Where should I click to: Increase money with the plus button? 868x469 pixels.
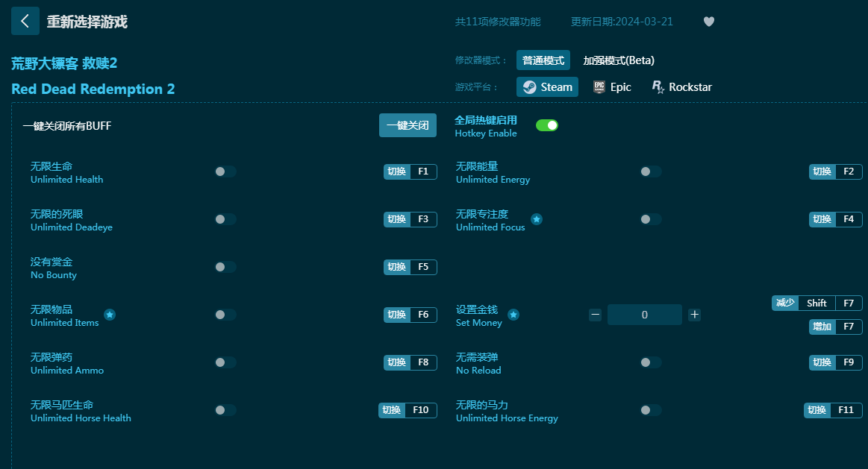point(694,315)
